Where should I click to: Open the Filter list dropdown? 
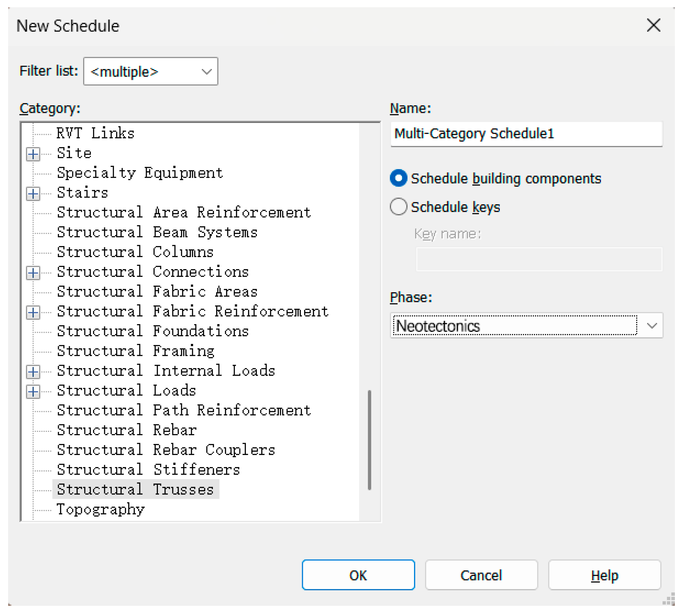click(x=150, y=71)
